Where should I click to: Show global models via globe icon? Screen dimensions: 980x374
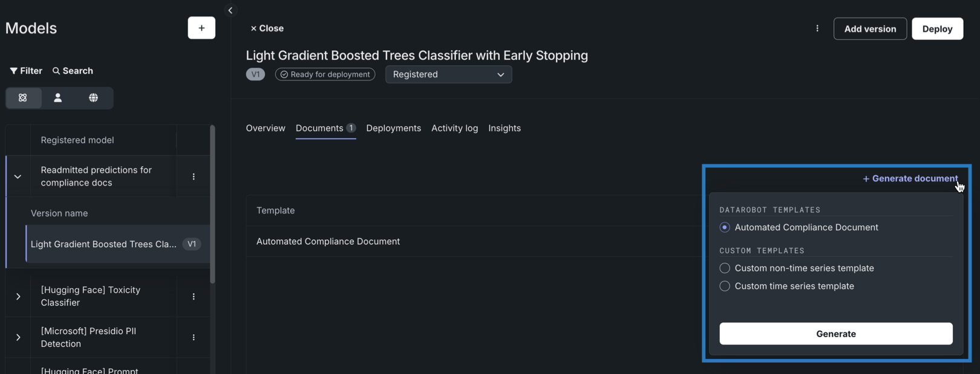(93, 98)
